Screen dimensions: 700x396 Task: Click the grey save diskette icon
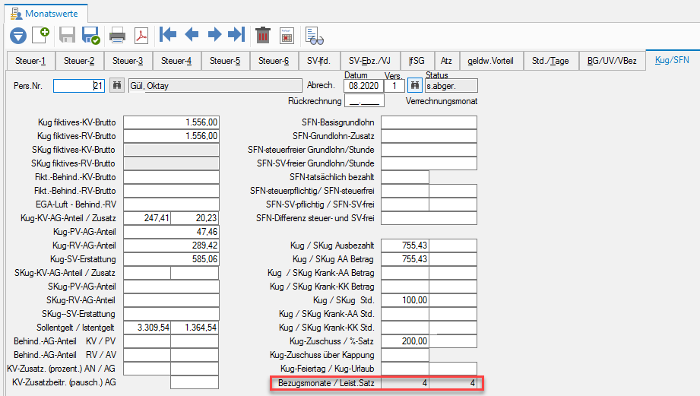click(67, 35)
